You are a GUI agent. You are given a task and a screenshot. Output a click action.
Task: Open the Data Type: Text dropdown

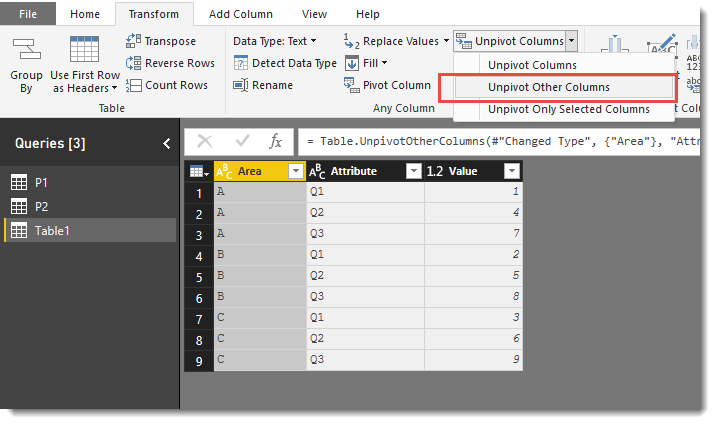click(275, 41)
